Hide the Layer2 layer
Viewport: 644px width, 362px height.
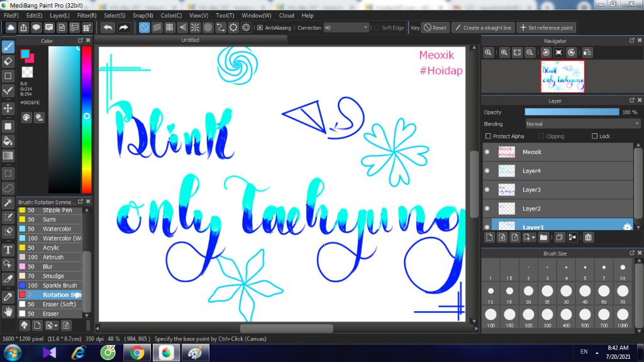tap(487, 209)
